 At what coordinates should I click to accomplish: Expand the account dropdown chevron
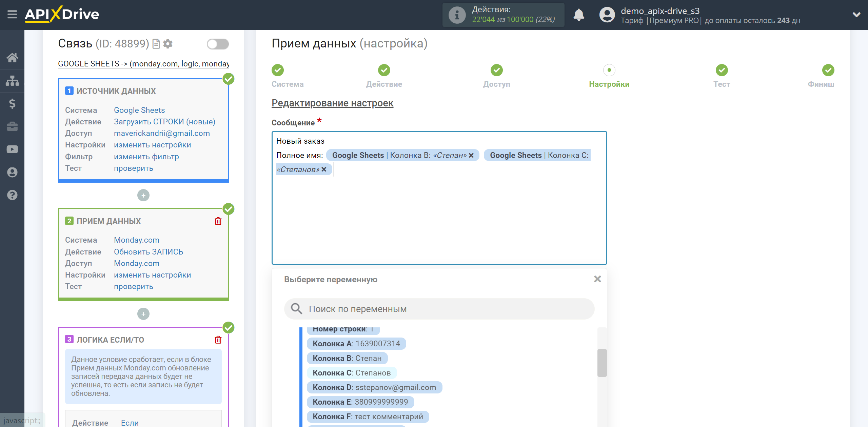tap(856, 15)
